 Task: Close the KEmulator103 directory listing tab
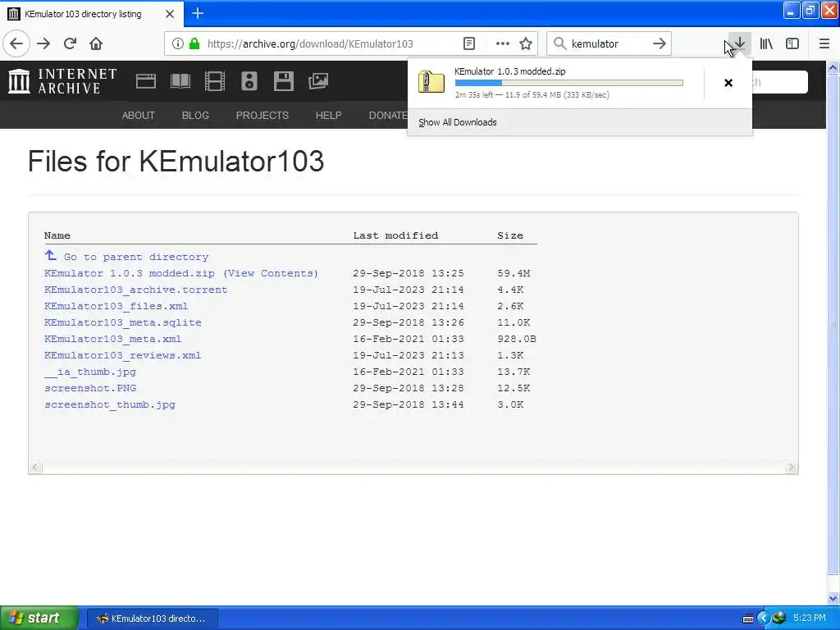point(170,14)
